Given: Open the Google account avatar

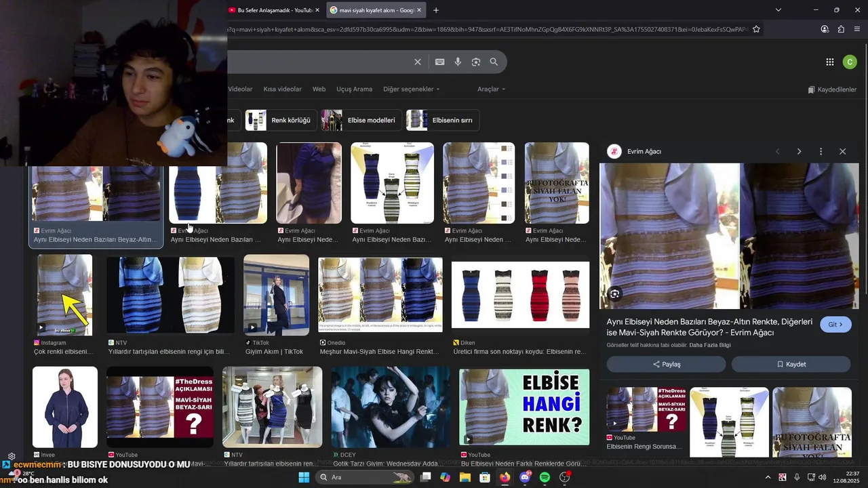Looking at the screenshot, I should 850,62.
